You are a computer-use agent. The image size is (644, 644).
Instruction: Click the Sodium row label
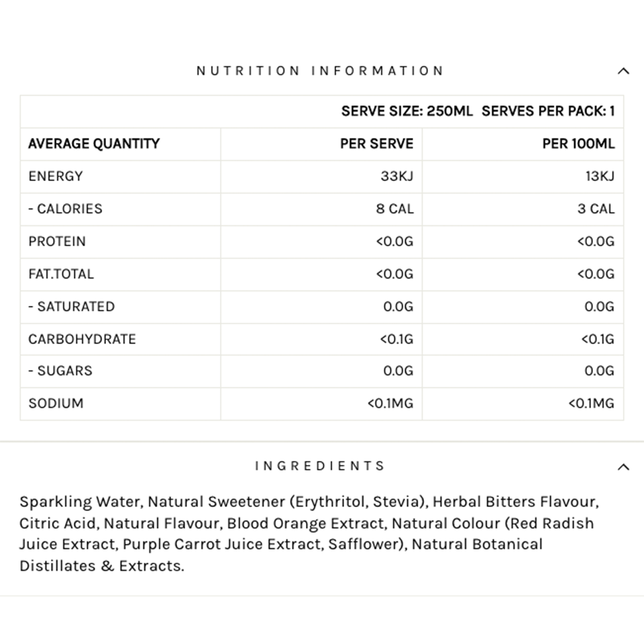pos(56,404)
